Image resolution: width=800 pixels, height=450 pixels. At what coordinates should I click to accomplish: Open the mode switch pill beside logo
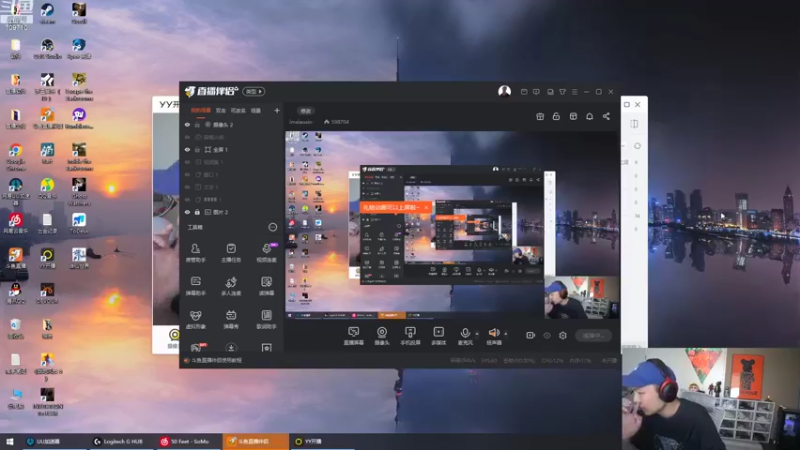254,91
